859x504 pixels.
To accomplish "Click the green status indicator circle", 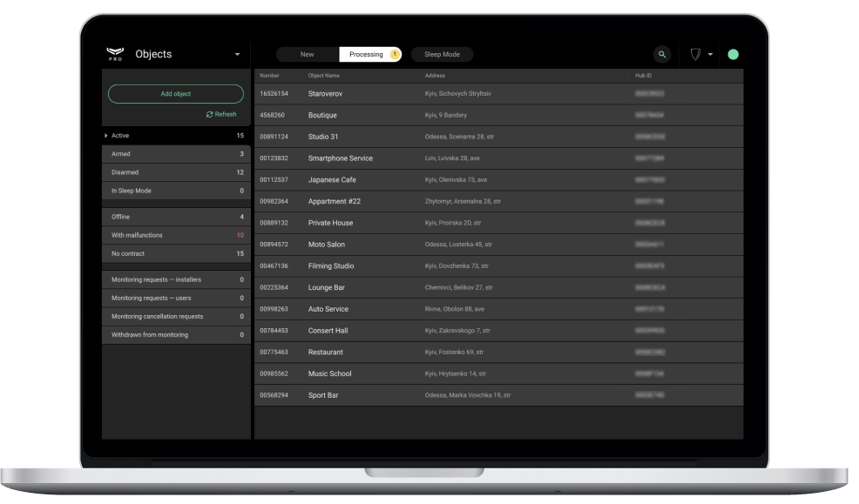I will tap(733, 54).
